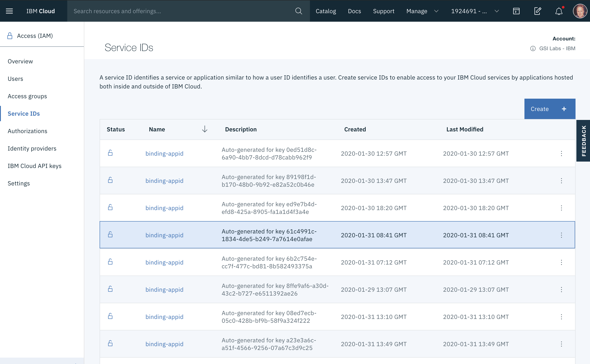Open the highlighted binding-appid service ID link

point(164,235)
